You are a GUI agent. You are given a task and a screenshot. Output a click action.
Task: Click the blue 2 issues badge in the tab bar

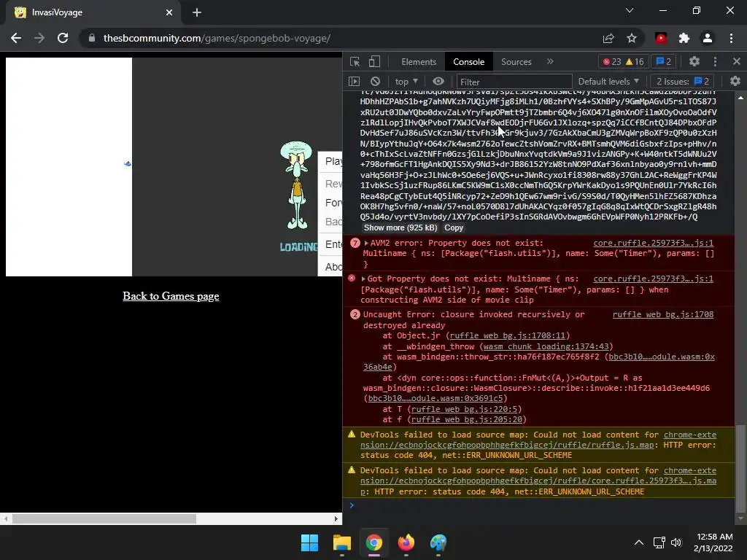(x=664, y=61)
